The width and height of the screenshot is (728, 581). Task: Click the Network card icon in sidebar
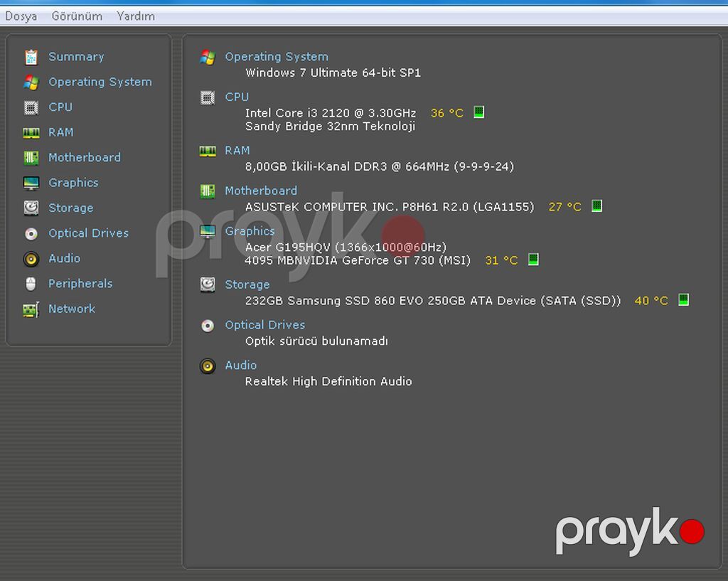click(31, 310)
